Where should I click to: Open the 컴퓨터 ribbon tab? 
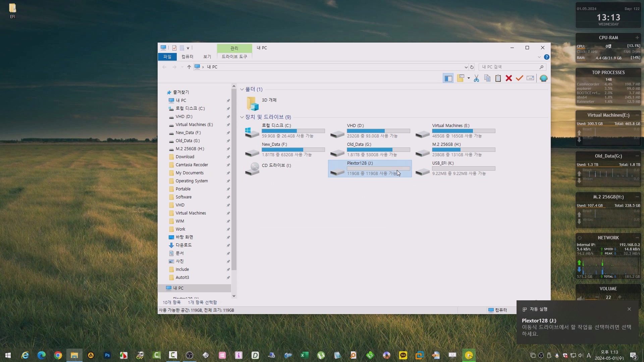tap(187, 57)
